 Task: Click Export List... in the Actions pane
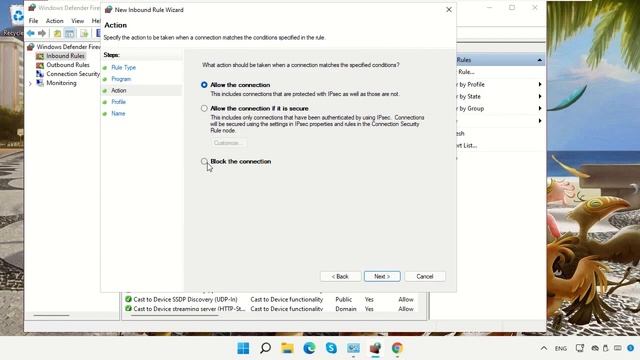[467, 145]
